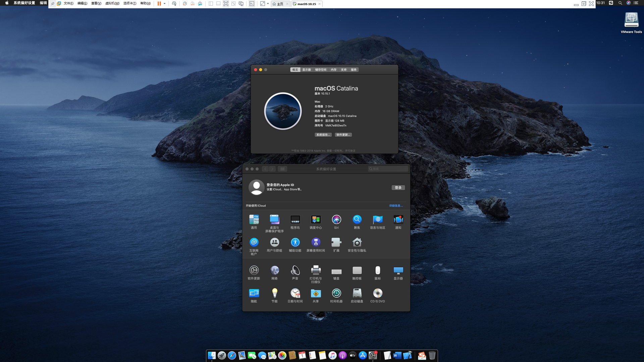This screenshot has height=362, width=644.
Task: Select the 概览 tab in About This Mac
Action: [295, 70]
